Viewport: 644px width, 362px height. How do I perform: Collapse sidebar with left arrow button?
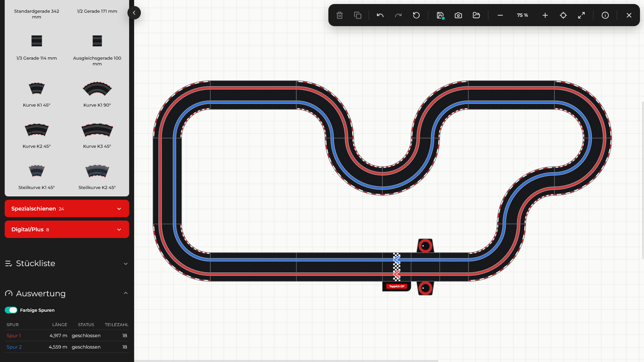coord(134,13)
